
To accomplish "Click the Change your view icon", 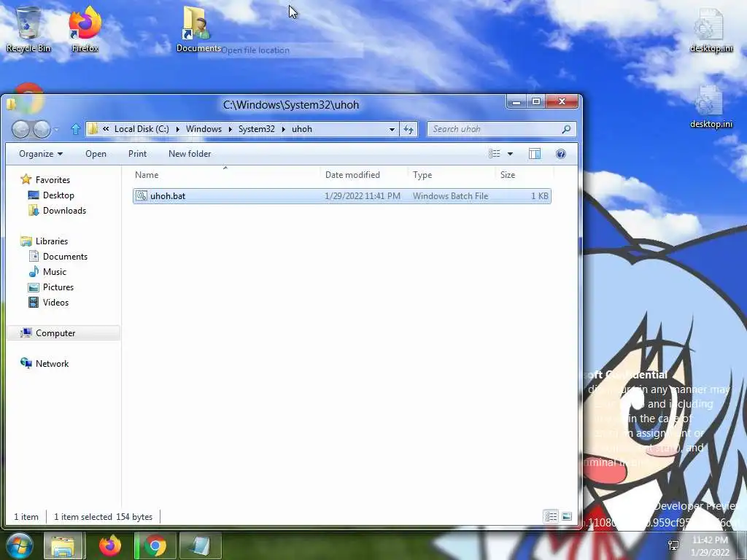I will [x=495, y=153].
